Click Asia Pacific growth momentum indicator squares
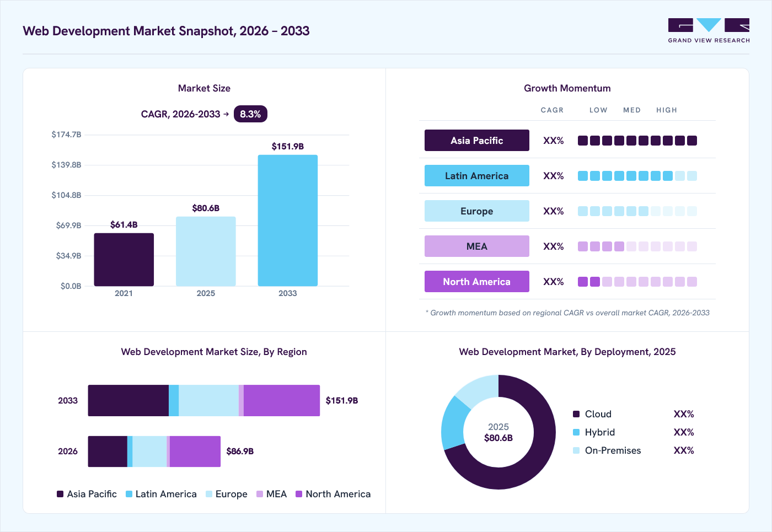772x532 pixels. (x=637, y=141)
